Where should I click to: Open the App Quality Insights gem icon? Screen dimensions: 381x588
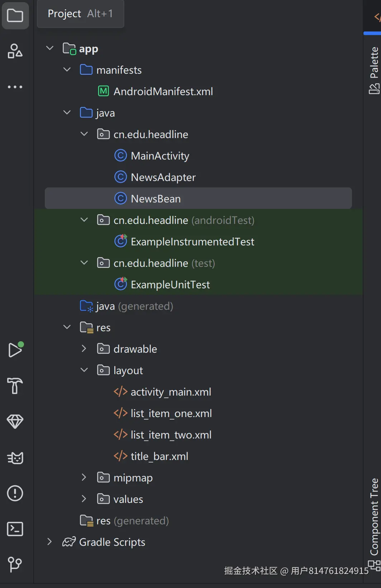pos(15,422)
